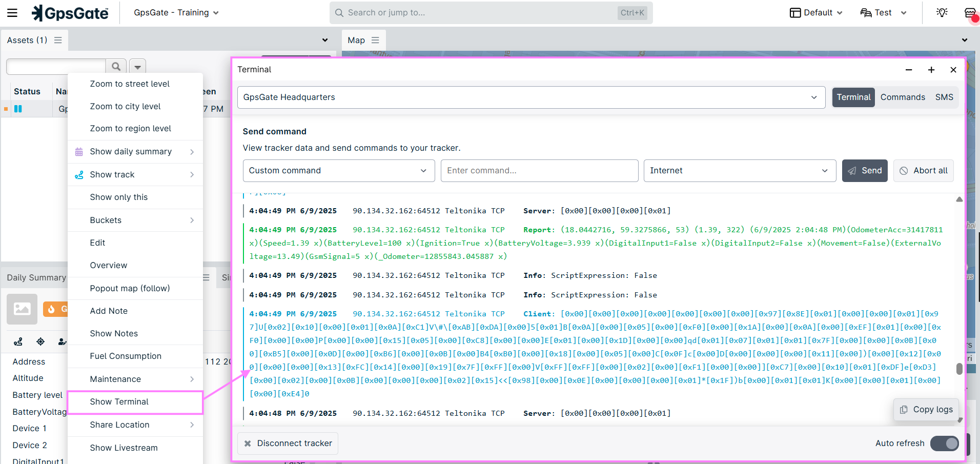Click the Send button
The height and width of the screenshot is (464, 980).
865,171
